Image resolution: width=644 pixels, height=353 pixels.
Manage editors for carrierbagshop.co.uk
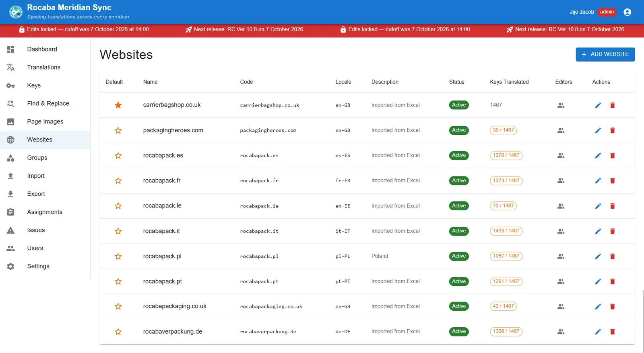pos(561,105)
